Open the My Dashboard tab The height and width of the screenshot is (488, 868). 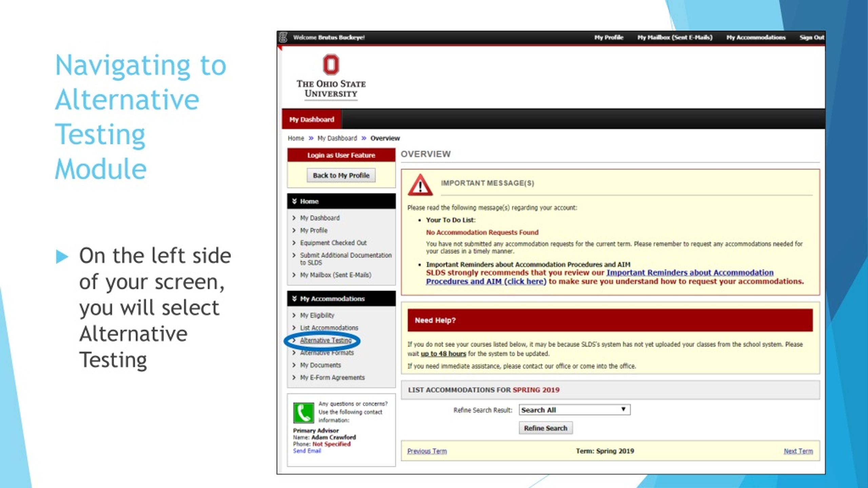click(x=312, y=119)
